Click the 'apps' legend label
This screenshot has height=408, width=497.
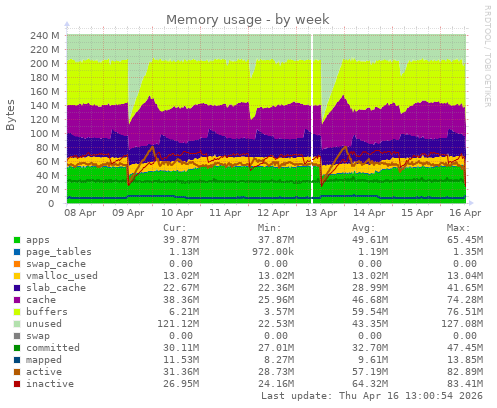point(38,240)
